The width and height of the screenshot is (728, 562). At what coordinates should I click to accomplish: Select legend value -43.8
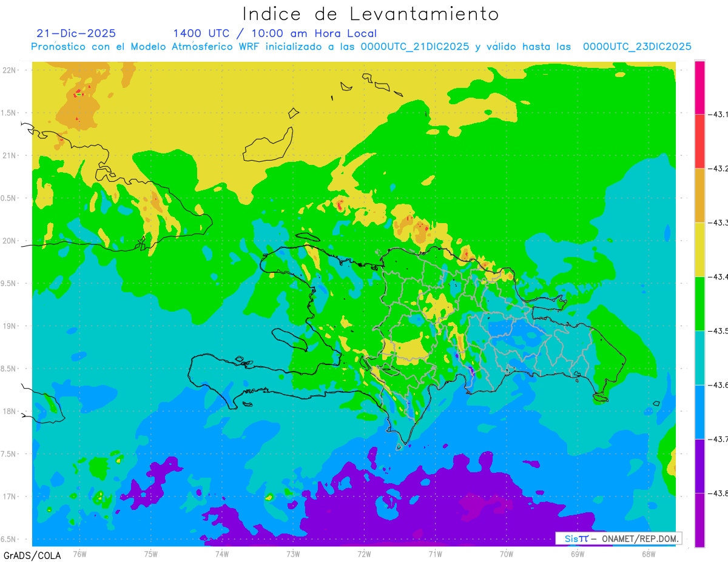click(x=720, y=493)
